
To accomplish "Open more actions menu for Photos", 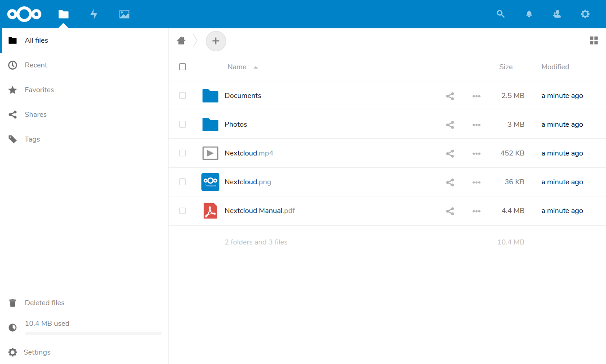I will coord(477,125).
